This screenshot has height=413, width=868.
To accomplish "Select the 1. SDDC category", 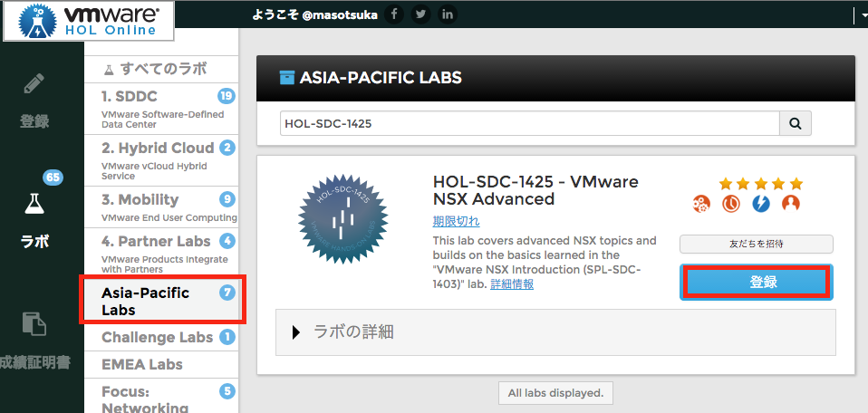I will 161,109.
